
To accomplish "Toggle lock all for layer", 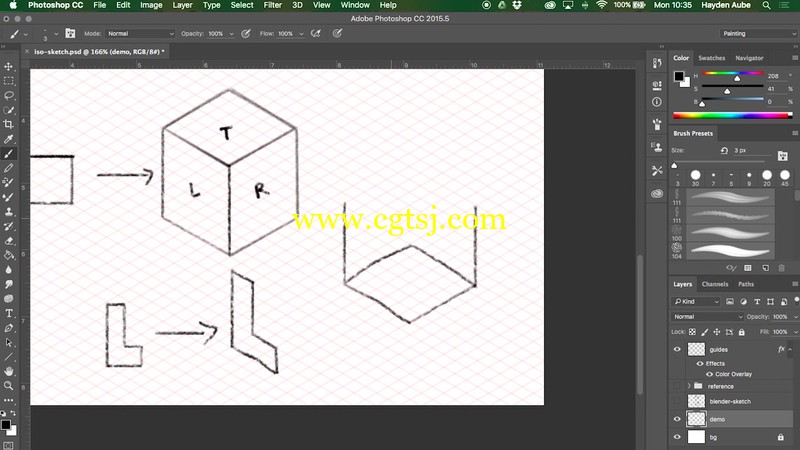I will point(742,332).
